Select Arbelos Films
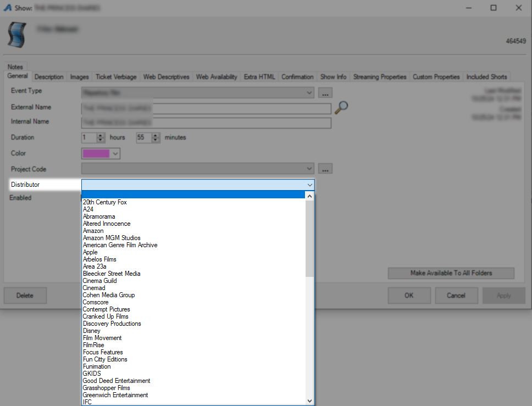The width and height of the screenshot is (532, 406). 193,259
